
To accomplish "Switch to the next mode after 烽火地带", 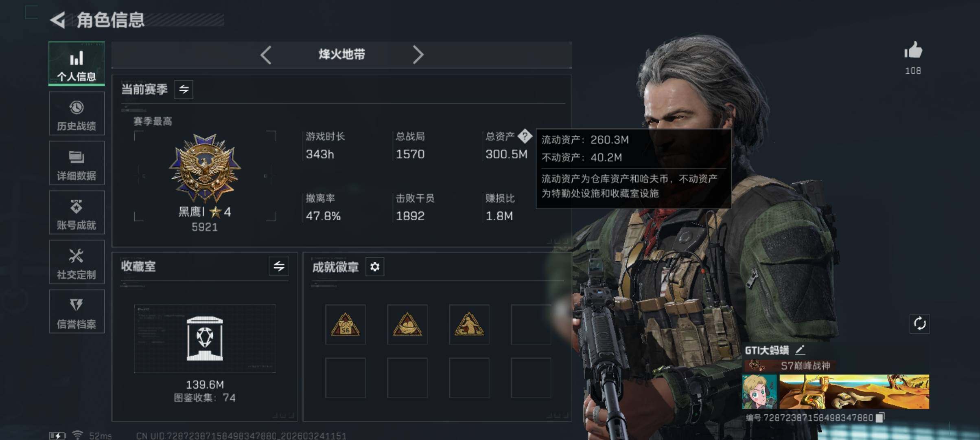I will (x=418, y=55).
